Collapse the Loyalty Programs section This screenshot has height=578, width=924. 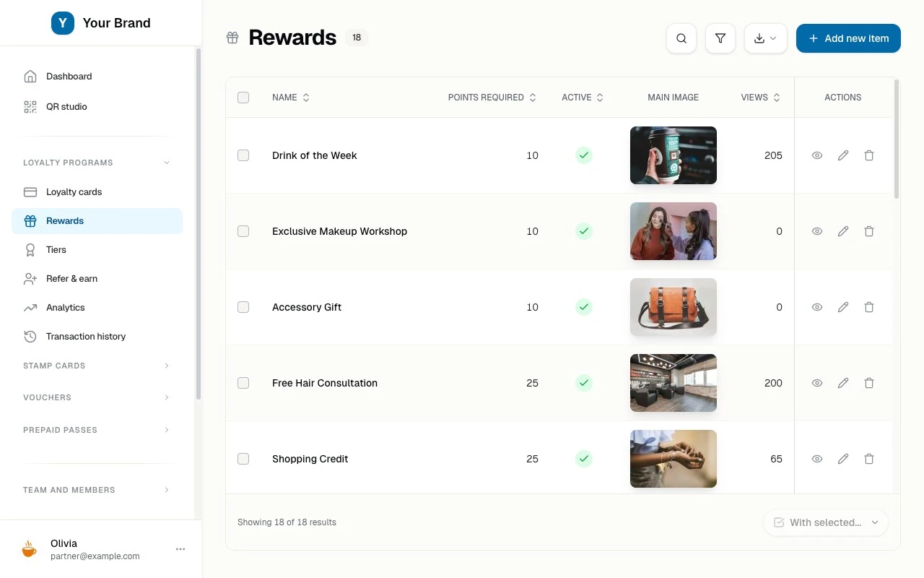[97, 163]
